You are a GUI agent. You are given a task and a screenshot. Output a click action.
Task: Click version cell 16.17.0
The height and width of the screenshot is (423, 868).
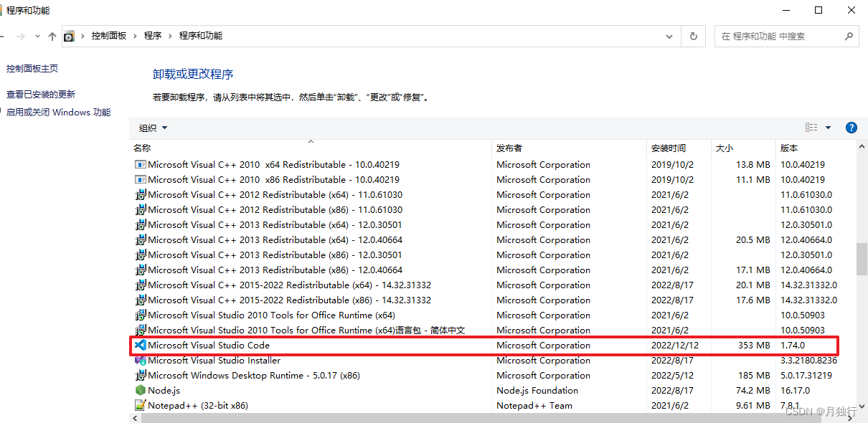click(x=795, y=391)
